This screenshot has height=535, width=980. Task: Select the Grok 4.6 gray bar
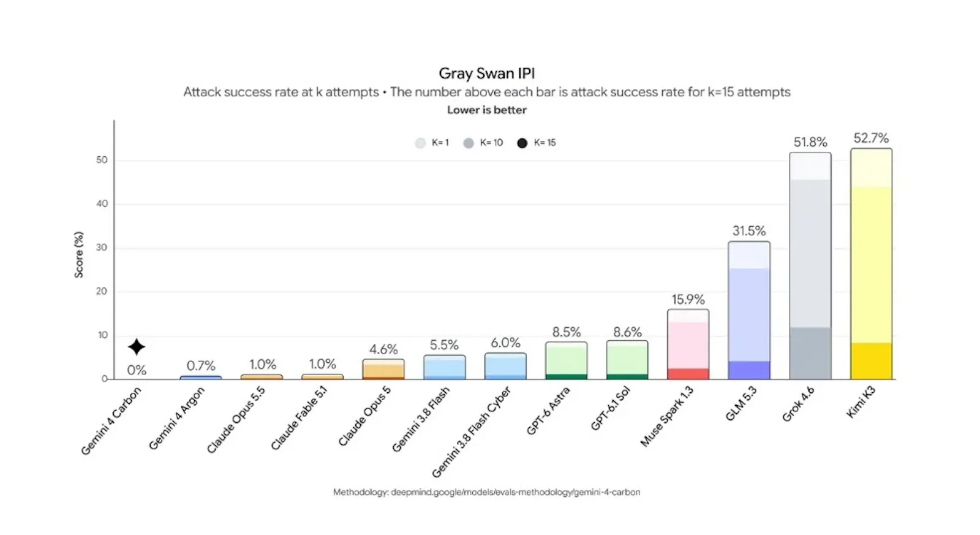pyautogui.click(x=810, y=265)
